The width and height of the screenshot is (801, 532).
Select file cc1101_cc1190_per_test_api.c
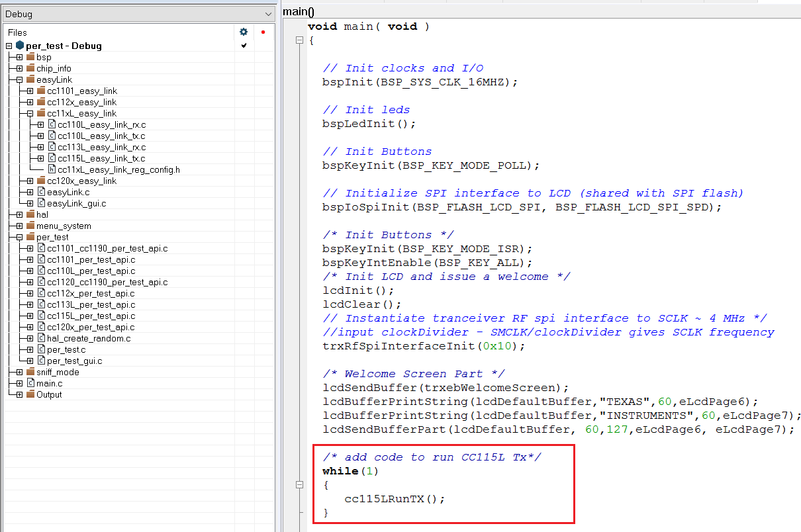[x=107, y=248]
